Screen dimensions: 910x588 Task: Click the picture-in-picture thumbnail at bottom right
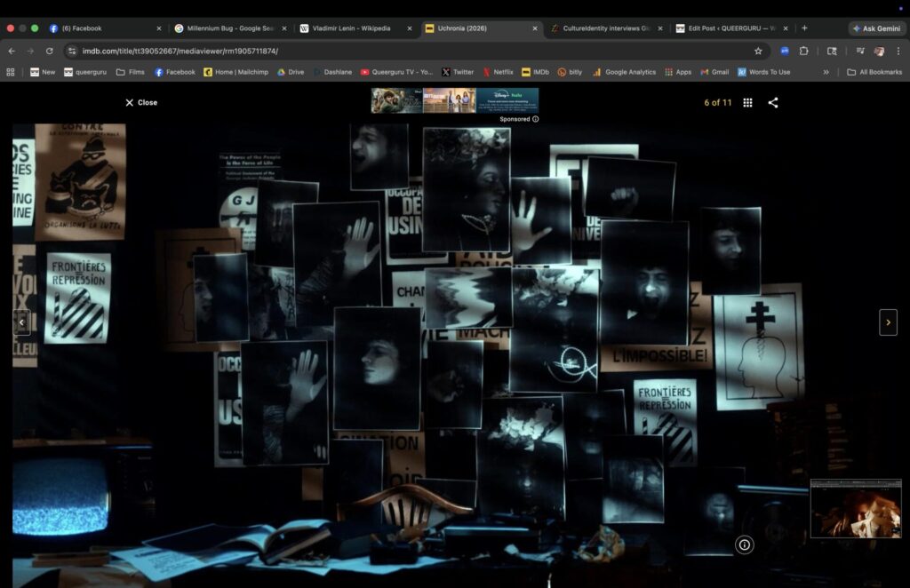(856, 509)
